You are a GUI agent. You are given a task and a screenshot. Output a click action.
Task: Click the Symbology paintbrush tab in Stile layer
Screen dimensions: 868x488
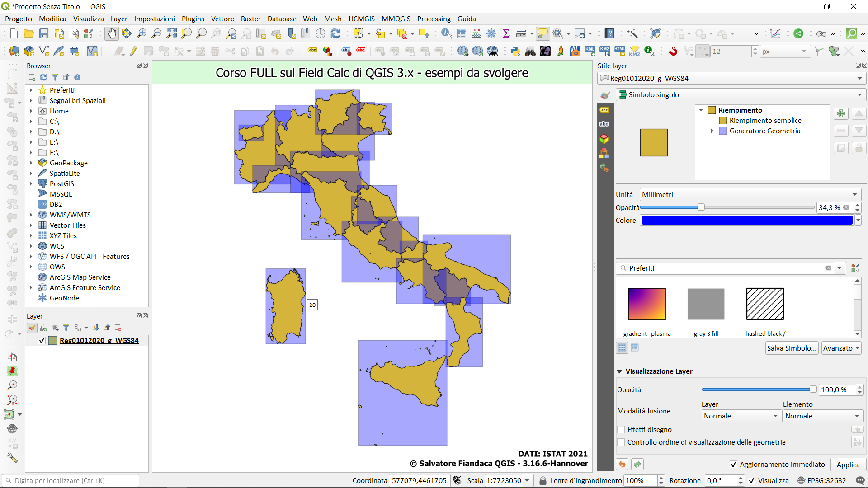[605, 95]
